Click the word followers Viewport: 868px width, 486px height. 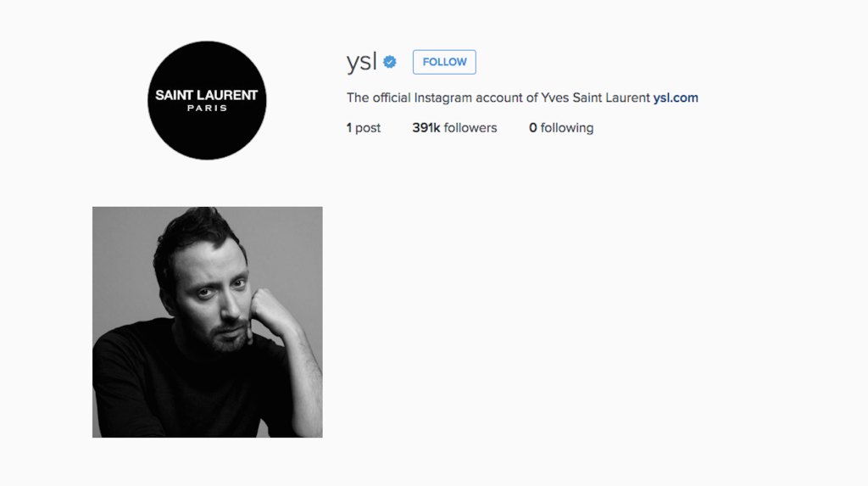470,128
